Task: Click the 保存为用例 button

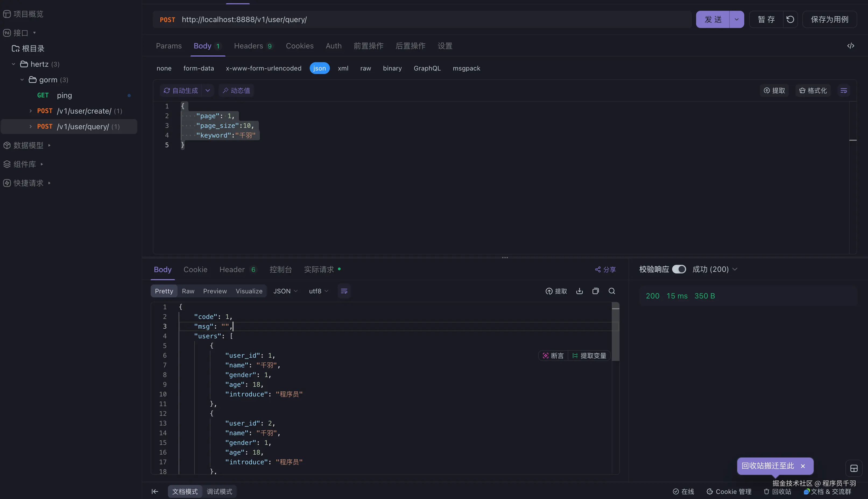Action: [829, 20]
